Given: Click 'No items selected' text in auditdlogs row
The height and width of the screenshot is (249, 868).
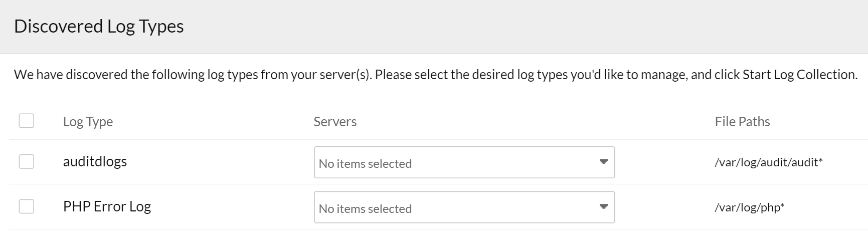Looking at the screenshot, I should (365, 164).
